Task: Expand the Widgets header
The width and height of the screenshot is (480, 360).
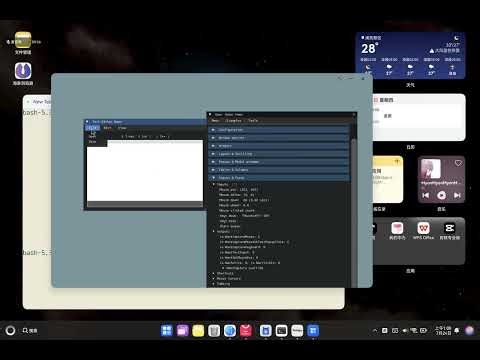Action: coord(279,146)
